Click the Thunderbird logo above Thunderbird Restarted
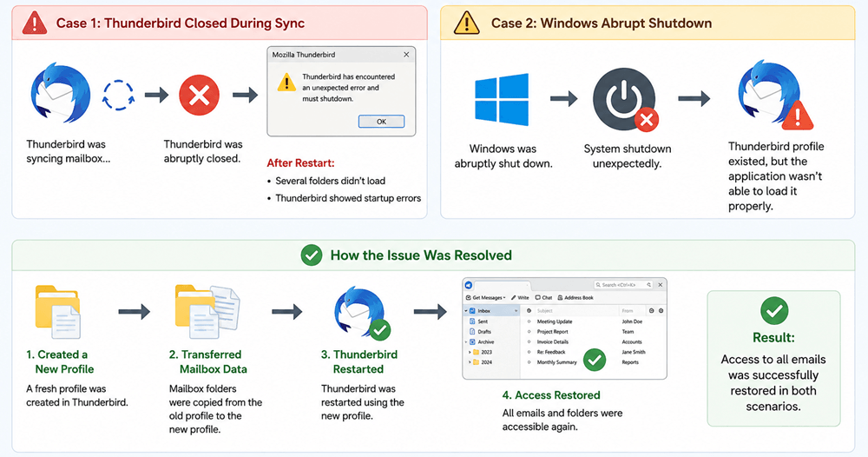 (362, 313)
